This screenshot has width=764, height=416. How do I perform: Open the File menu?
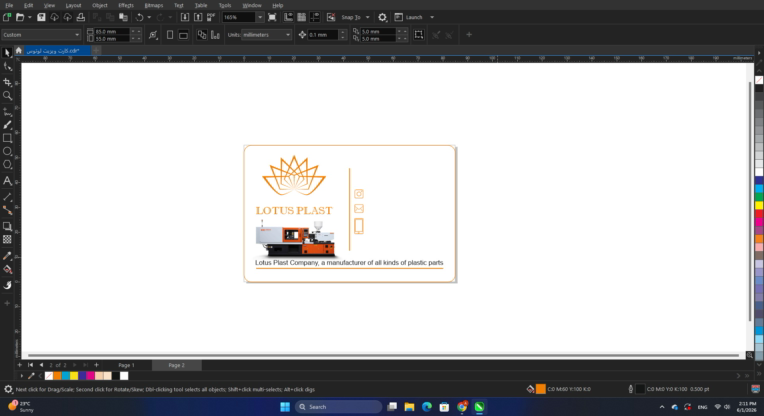click(x=9, y=5)
